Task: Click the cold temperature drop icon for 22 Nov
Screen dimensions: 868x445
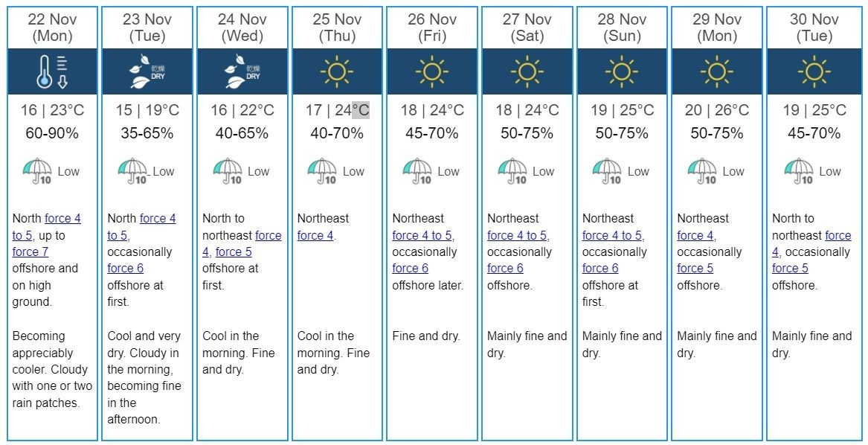Action: coord(52,71)
